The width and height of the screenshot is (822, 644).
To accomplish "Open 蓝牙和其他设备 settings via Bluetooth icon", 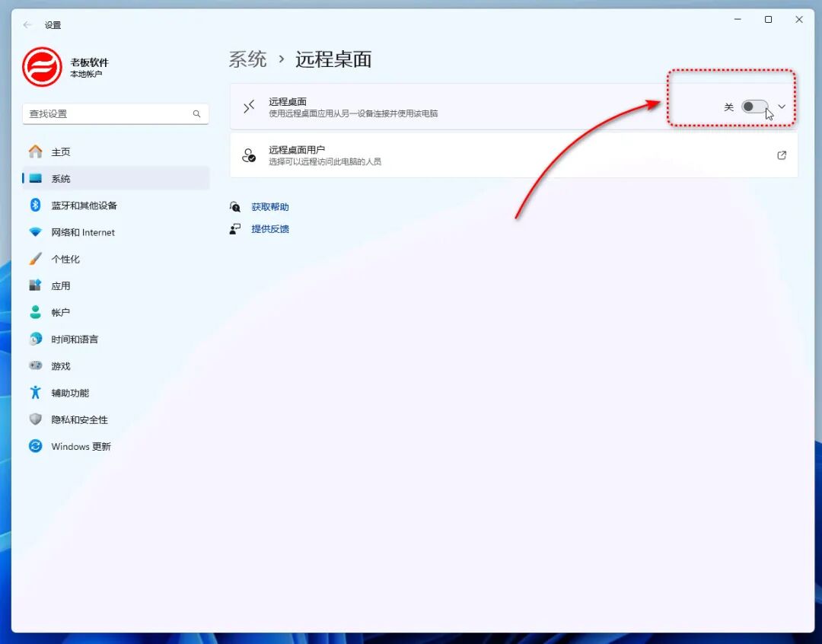I will (x=36, y=205).
